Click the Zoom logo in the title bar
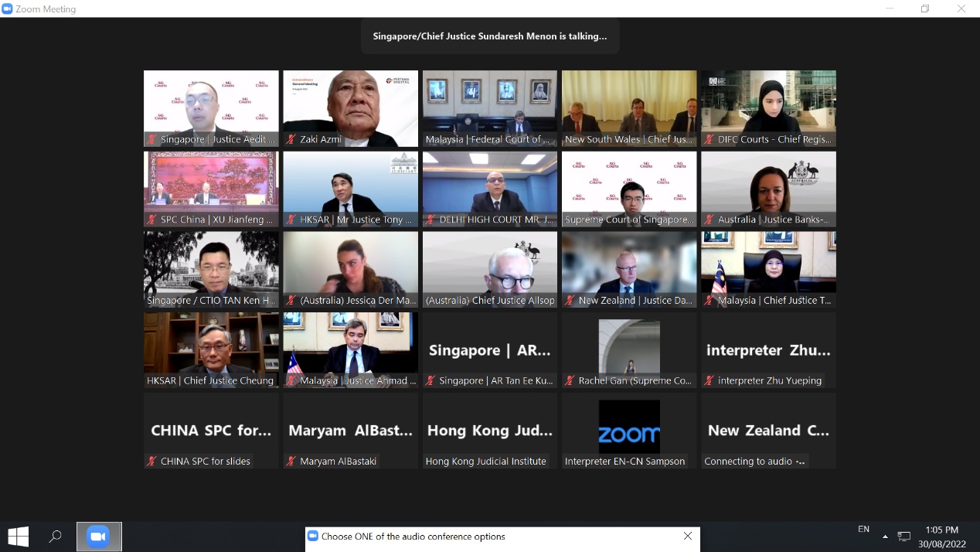 point(7,9)
